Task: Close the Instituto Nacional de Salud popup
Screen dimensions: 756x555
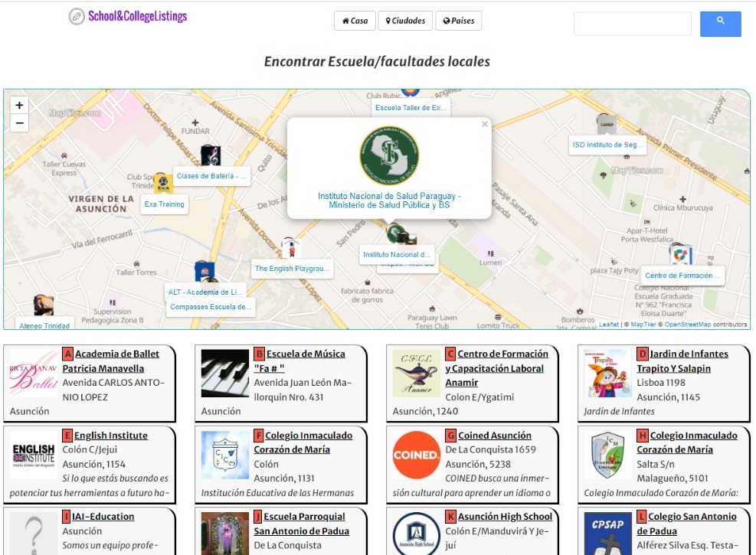Action: [485, 124]
